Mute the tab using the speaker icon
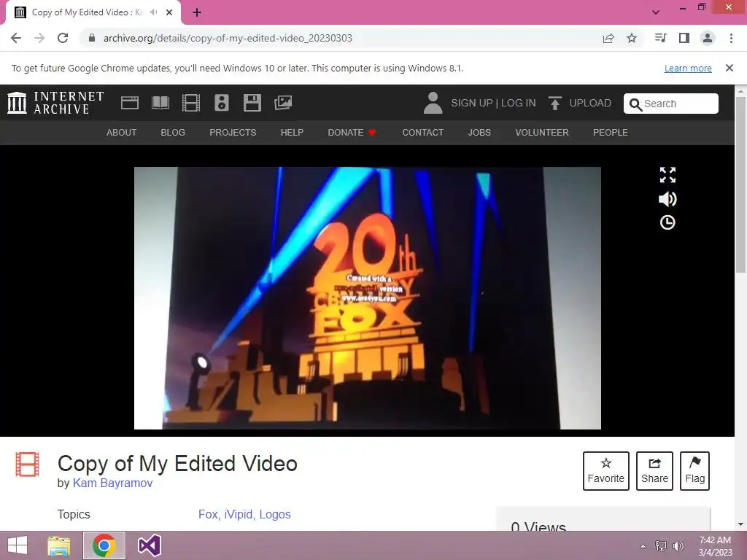 tap(153, 12)
